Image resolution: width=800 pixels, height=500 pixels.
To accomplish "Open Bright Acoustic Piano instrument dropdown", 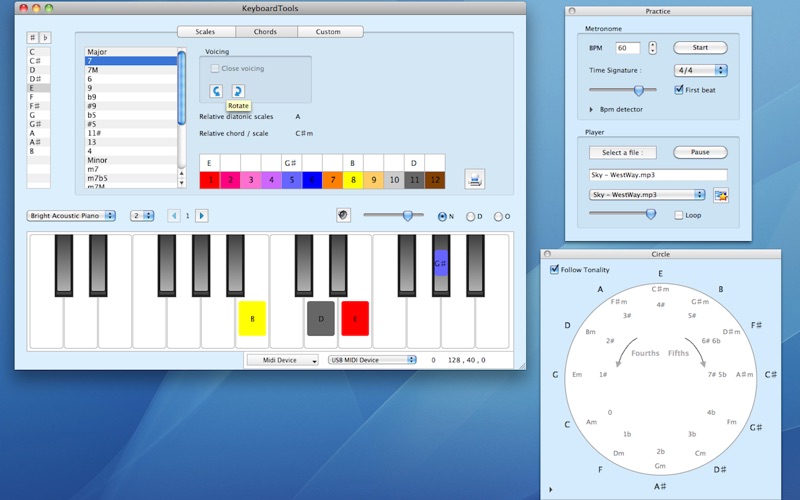I will pyautogui.click(x=71, y=216).
